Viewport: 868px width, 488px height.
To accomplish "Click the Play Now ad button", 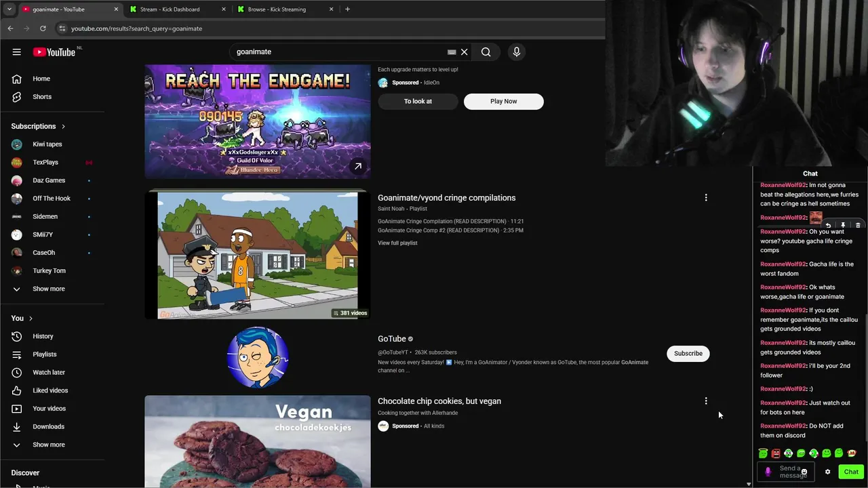I will click(x=503, y=101).
